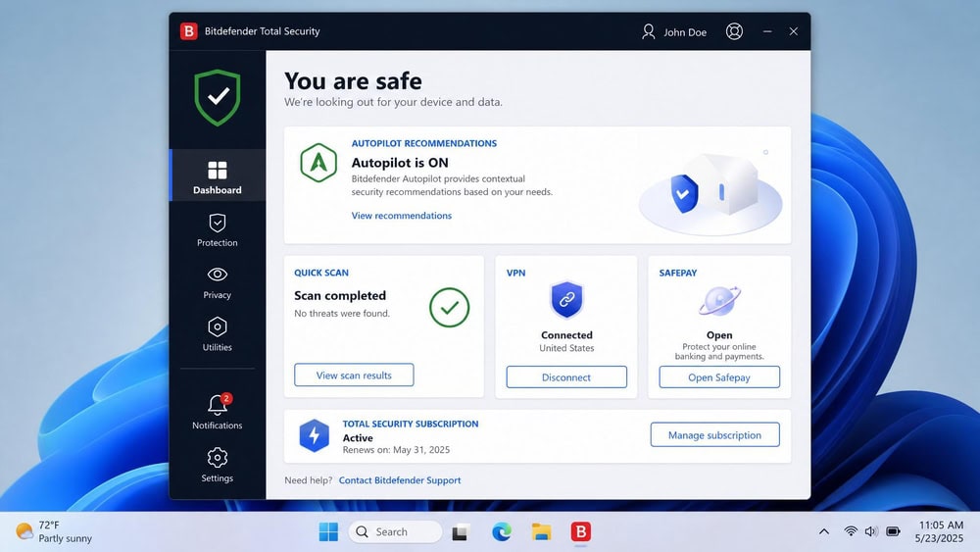Click the Autopilot hexagon A icon
The height and width of the screenshot is (552, 980).
point(318,163)
